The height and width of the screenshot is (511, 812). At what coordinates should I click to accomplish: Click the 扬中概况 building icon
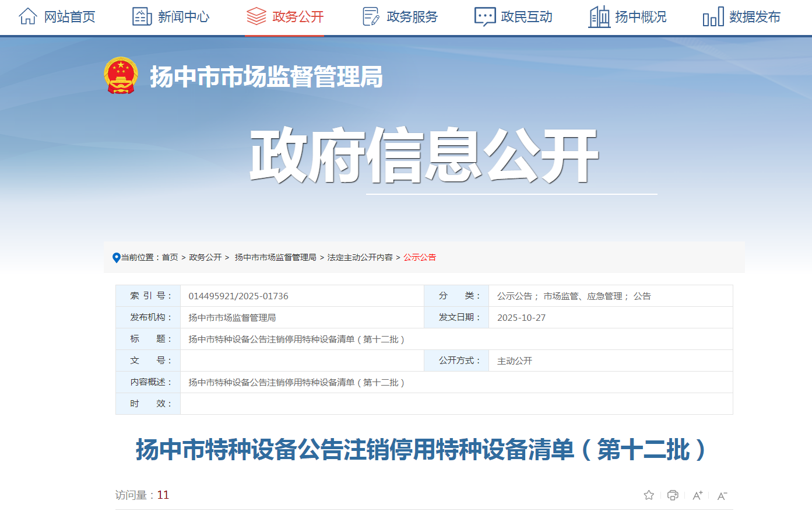599,17
